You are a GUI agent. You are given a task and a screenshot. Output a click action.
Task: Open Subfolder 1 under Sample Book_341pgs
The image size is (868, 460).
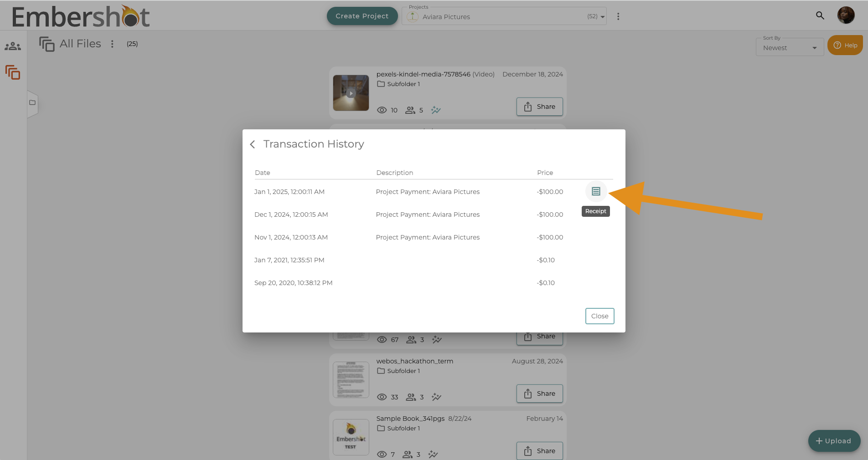(398, 429)
